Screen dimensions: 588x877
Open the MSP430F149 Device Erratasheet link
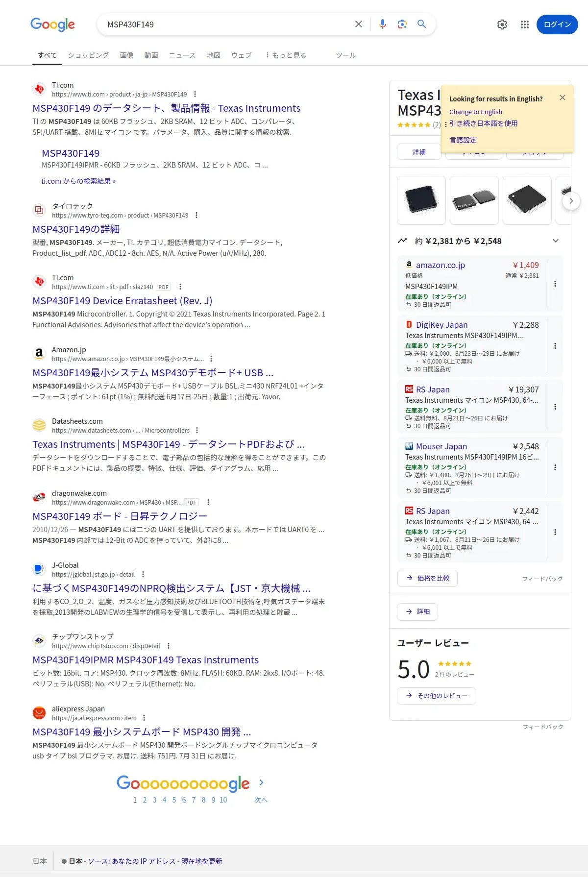(x=122, y=301)
